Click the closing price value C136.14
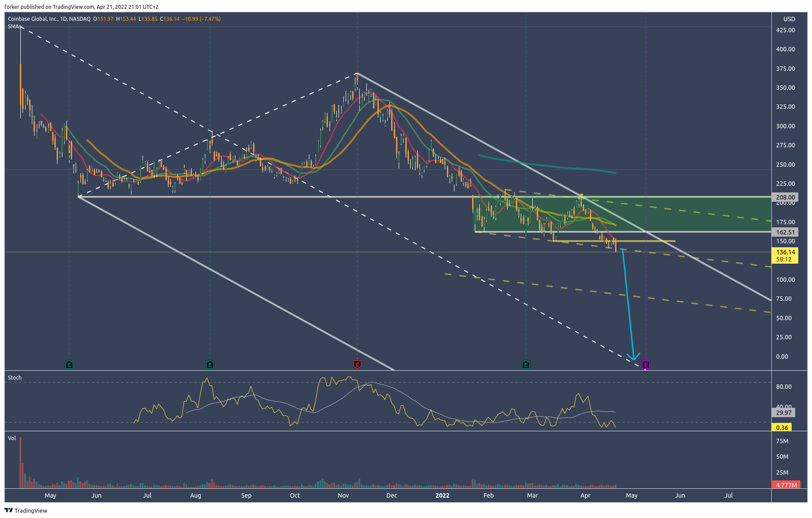 [169, 19]
